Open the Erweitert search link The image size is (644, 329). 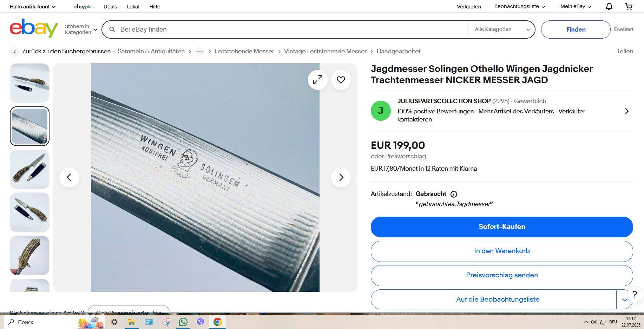[x=624, y=29]
